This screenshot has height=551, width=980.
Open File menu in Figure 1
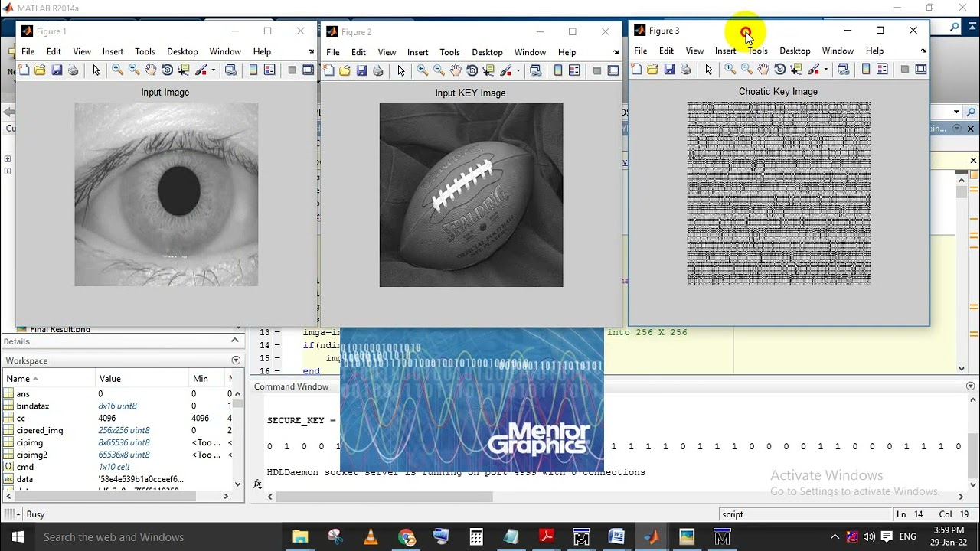click(28, 51)
